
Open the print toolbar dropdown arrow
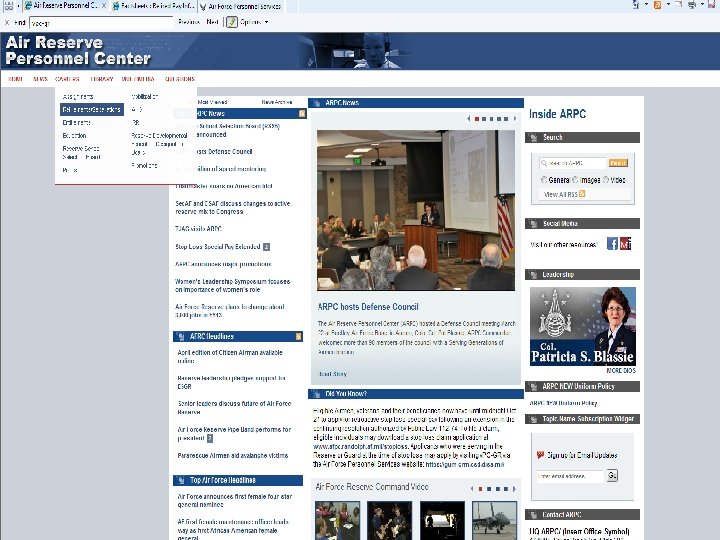702,5
